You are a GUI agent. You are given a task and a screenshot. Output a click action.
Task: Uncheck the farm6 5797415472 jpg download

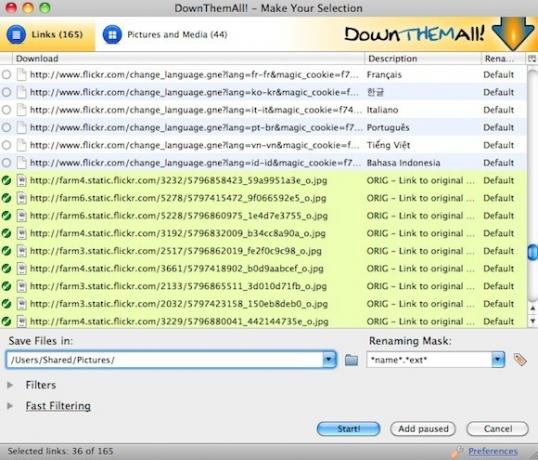[x=7, y=198]
